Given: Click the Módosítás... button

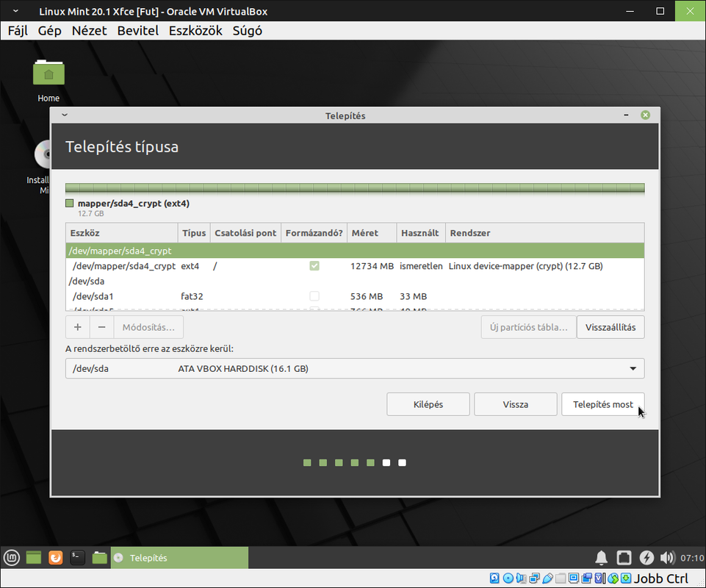Looking at the screenshot, I should 148,327.
